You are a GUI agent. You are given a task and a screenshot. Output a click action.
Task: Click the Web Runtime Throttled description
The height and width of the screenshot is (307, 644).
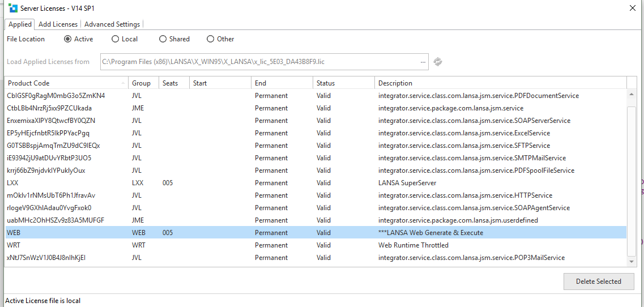pyautogui.click(x=413, y=245)
